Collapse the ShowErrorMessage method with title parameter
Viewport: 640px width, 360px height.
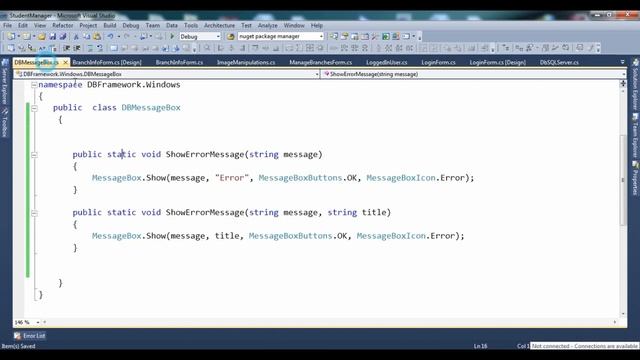click(34, 213)
